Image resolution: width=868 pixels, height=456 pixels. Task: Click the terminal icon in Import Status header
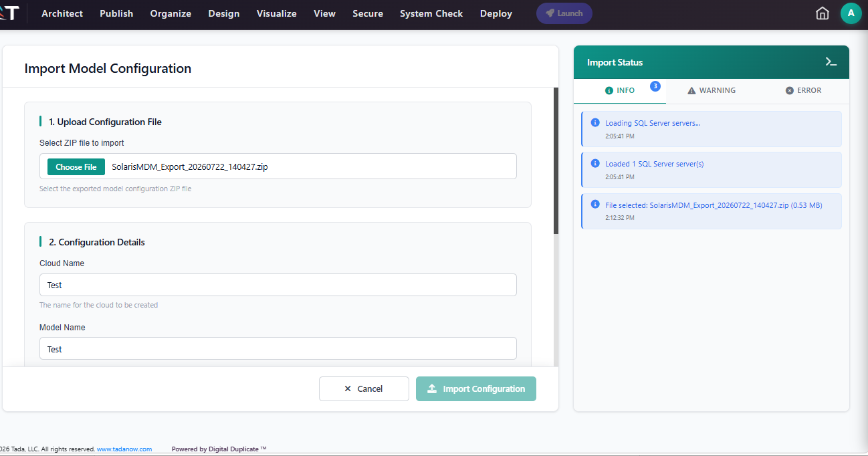pyautogui.click(x=831, y=62)
